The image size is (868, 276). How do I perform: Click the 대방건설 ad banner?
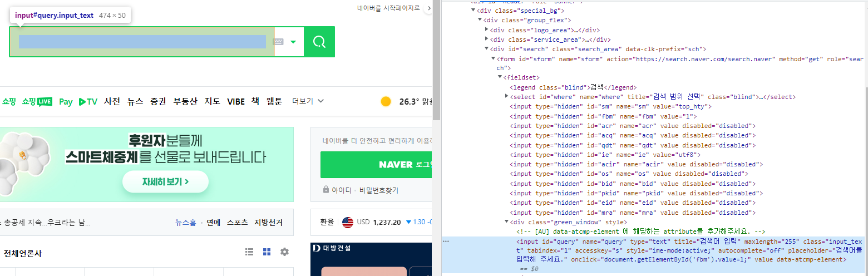click(372, 259)
